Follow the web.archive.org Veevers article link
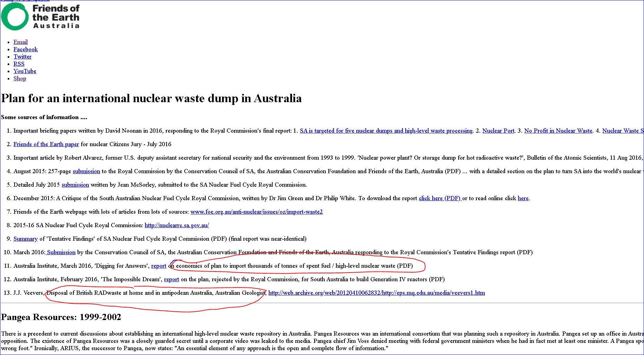644x355 pixels. (377, 293)
